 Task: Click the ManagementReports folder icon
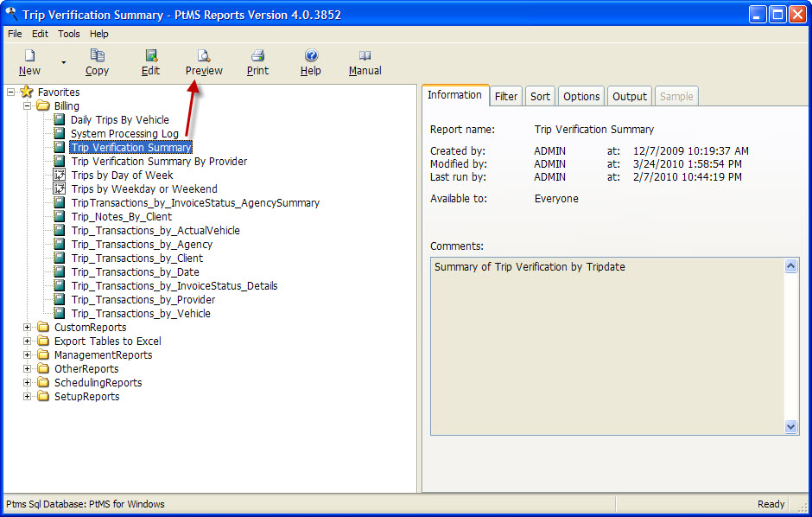pyautogui.click(x=43, y=354)
